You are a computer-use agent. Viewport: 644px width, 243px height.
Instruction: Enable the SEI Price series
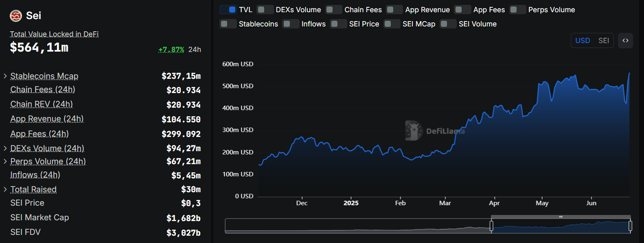(x=338, y=24)
